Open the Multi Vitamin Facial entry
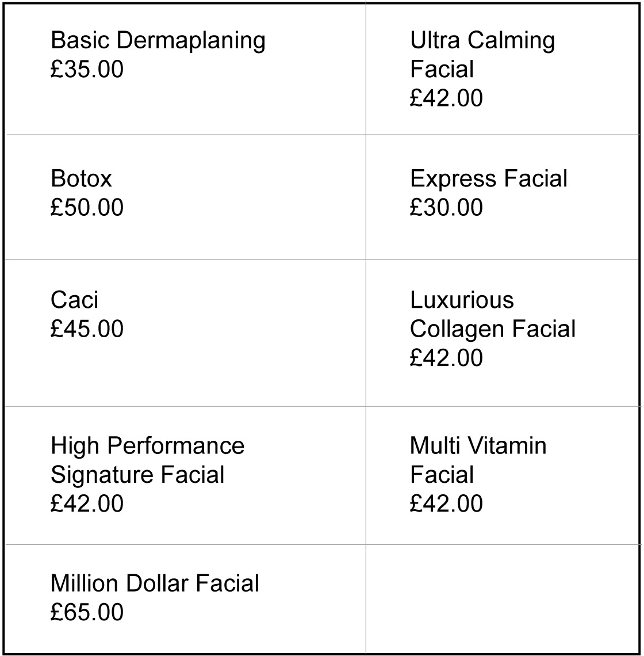The height and width of the screenshot is (656, 644). click(478, 460)
